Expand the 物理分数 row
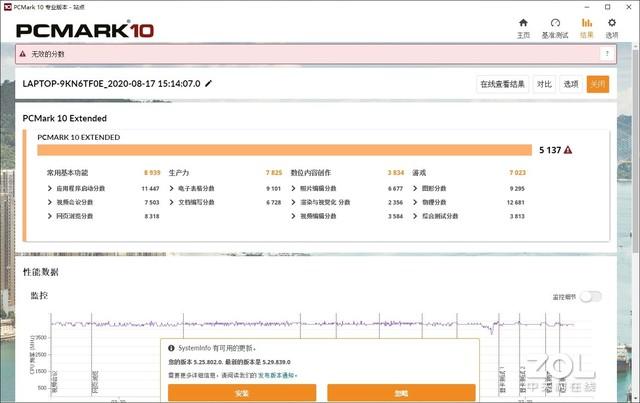Viewport: 640px width, 403px height. tap(415, 202)
